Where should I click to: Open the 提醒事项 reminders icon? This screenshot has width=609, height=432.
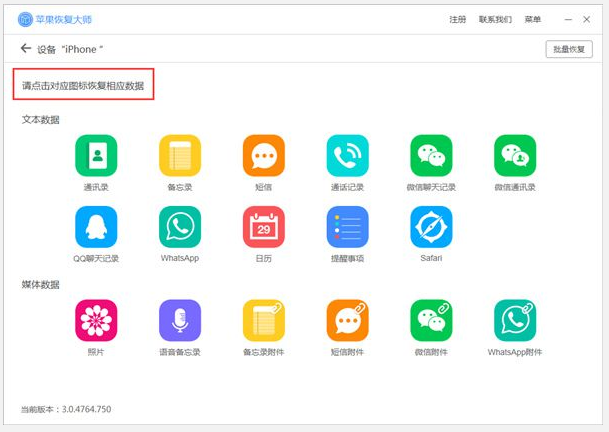tap(348, 227)
